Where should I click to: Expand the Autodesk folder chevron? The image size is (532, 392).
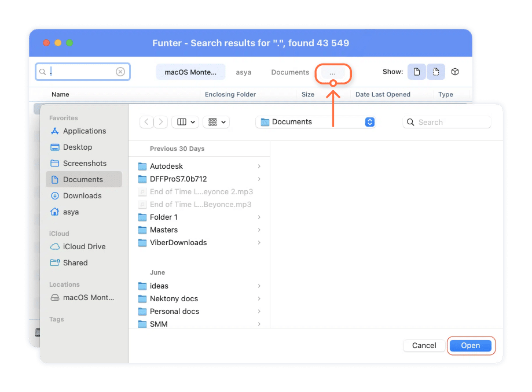point(259,167)
